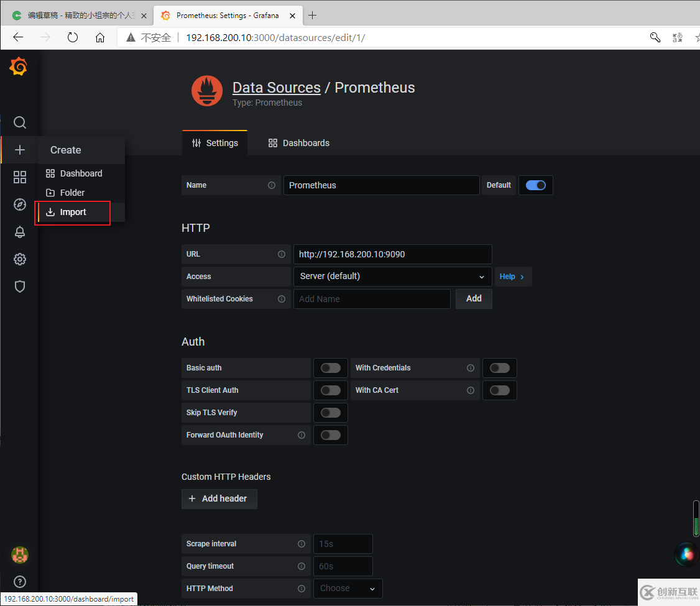Switch to the Prometheus Settings Grafana browser tab
This screenshot has height=606, width=700.
(228, 15)
